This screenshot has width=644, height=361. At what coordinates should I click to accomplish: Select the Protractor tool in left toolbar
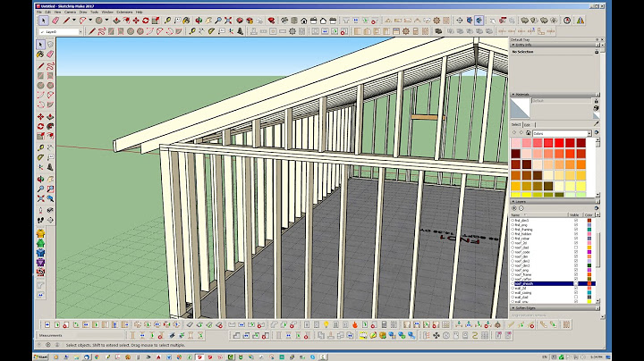coord(40,157)
